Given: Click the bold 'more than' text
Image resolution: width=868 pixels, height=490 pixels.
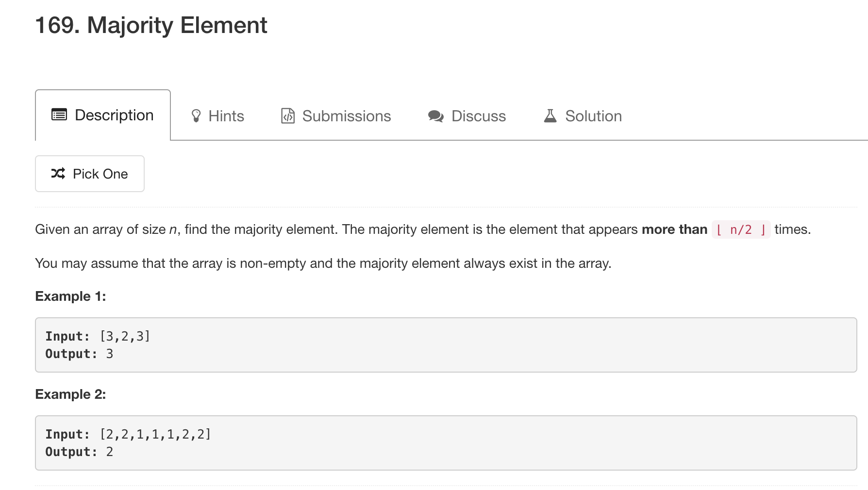Looking at the screenshot, I should point(674,229).
